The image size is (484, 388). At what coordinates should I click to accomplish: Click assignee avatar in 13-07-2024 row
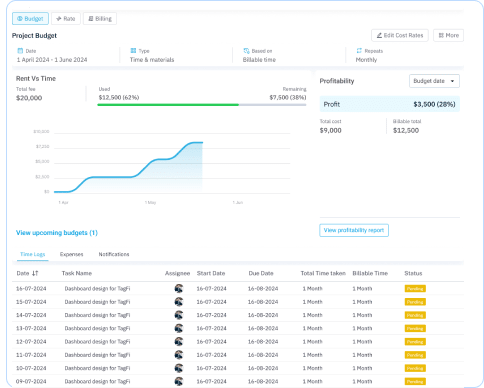pos(179,328)
